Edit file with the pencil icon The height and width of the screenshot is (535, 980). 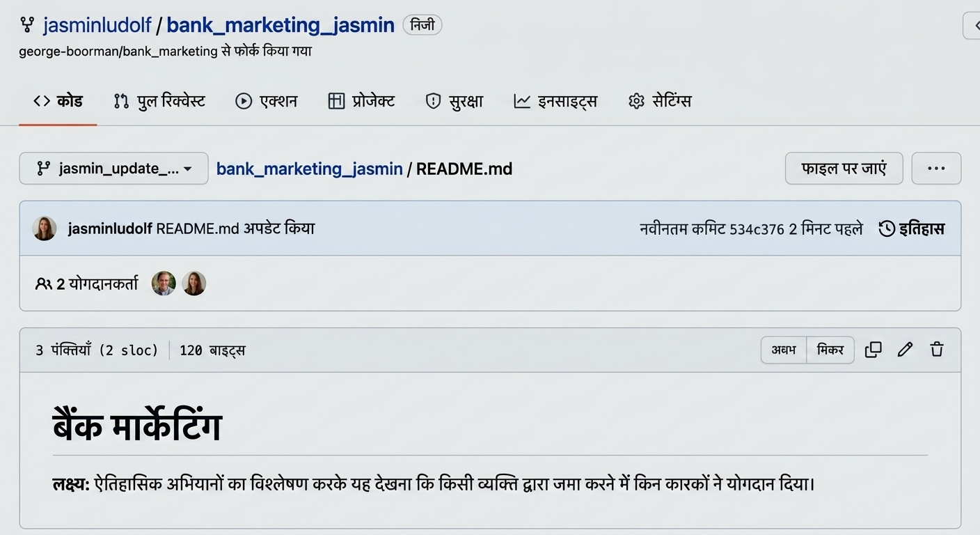coord(905,350)
